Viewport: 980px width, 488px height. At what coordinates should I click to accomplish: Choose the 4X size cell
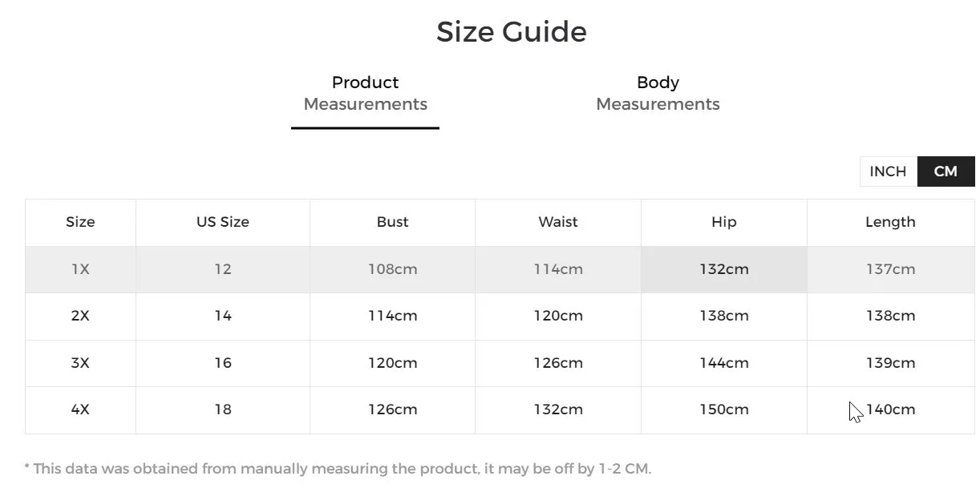pyautogui.click(x=80, y=409)
